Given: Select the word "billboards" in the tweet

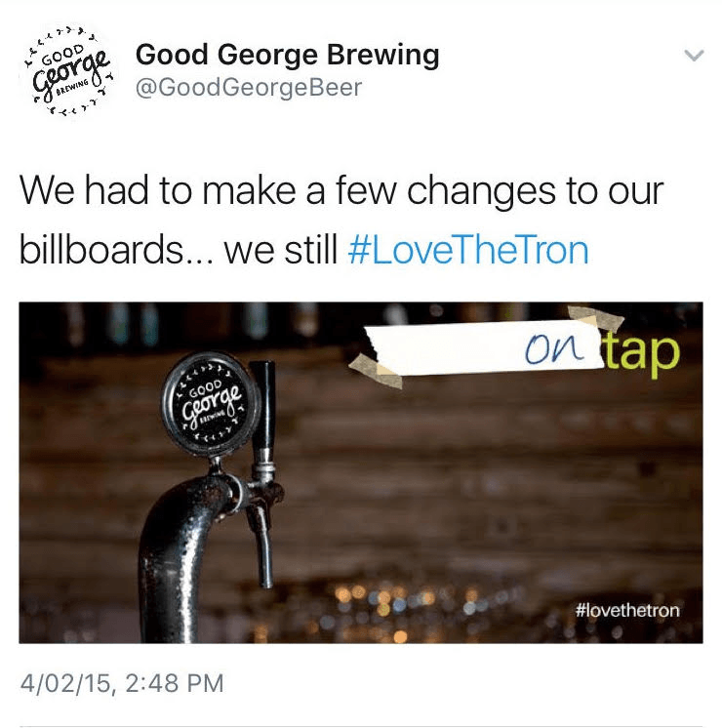Looking at the screenshot, I should pos(100,250).
